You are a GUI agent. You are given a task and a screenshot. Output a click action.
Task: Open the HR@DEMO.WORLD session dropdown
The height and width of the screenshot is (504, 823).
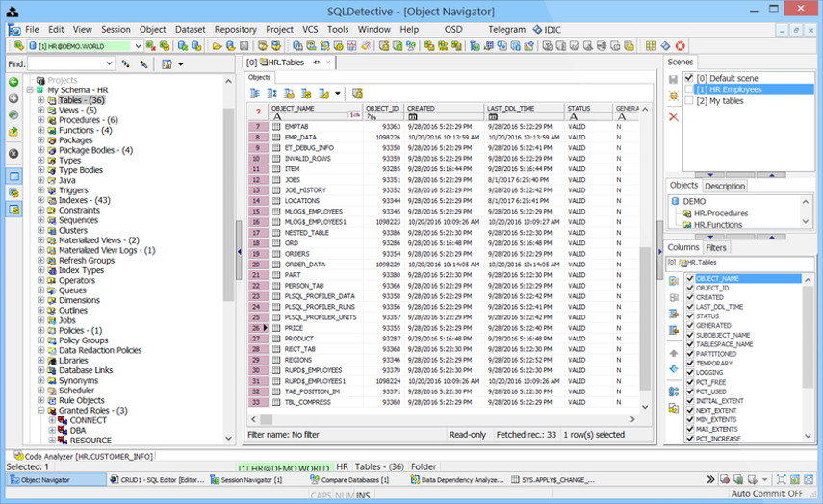point(138,46)
